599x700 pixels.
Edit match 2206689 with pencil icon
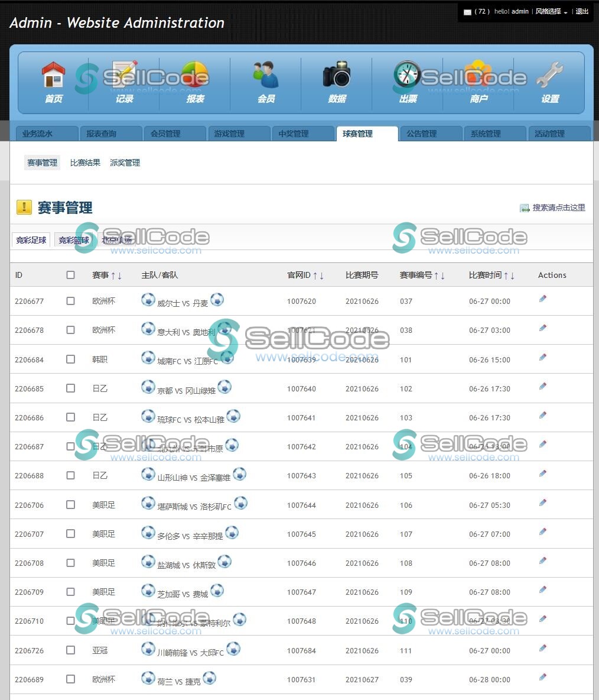click(543, 677)
